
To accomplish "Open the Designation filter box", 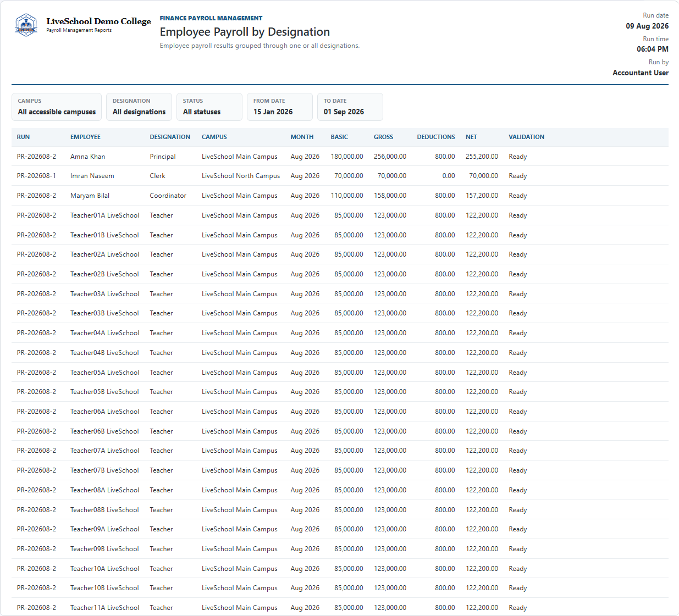I will coord(139,107).
